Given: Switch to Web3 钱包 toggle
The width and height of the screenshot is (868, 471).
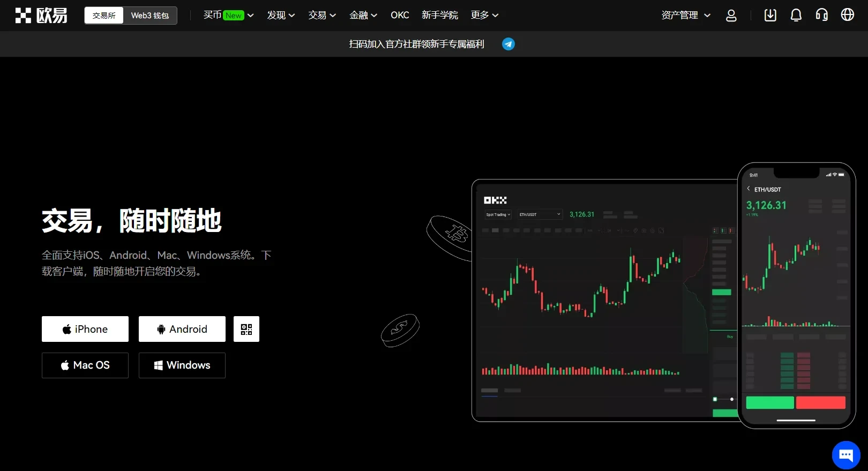Looking at the screenshot, I should click(x=150, y=16).
